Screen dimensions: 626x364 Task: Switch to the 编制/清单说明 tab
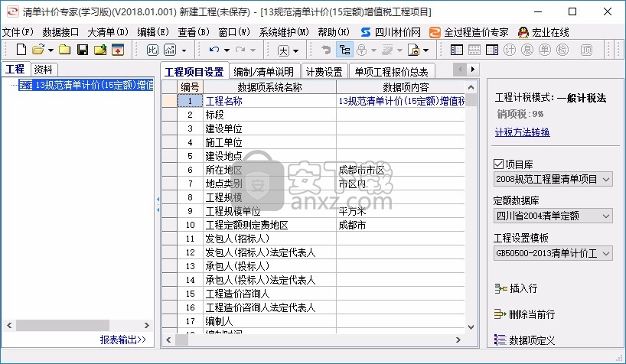264,71
